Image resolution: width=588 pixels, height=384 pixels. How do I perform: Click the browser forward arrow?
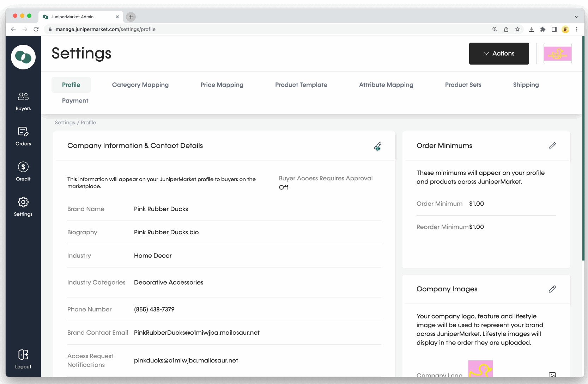point(25,29)
